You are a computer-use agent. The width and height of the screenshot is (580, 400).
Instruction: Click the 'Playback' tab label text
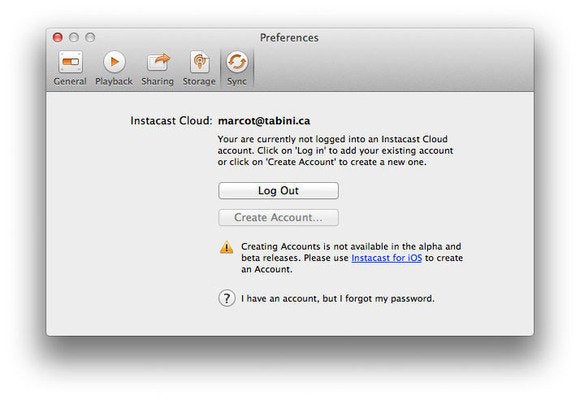[x=114, y=81]
